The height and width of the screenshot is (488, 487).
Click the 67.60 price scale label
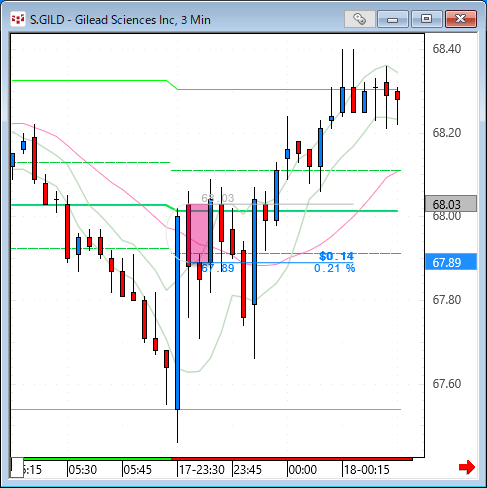446,384
